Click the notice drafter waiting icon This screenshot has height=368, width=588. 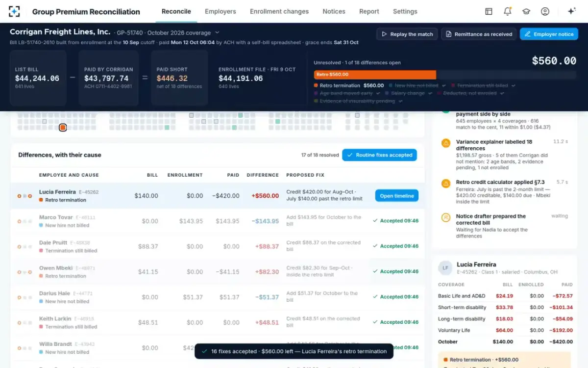pos(446,217)
